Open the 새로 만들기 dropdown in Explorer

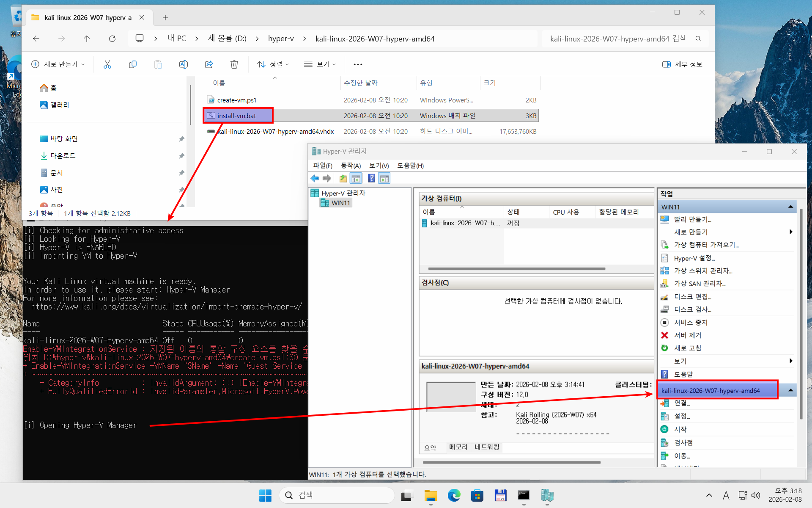tap(58, 64)
